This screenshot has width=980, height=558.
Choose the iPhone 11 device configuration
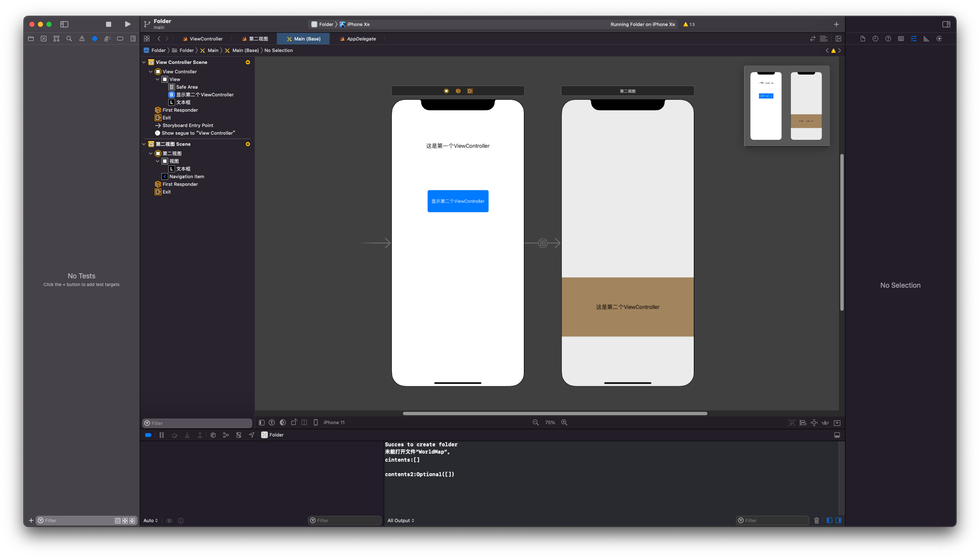(x=329, y=422)
